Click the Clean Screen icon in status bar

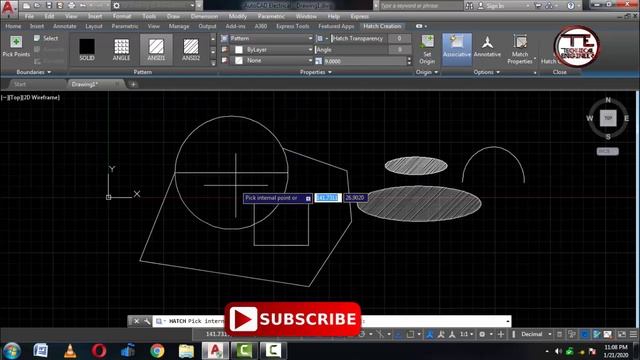tap(622, 334)
